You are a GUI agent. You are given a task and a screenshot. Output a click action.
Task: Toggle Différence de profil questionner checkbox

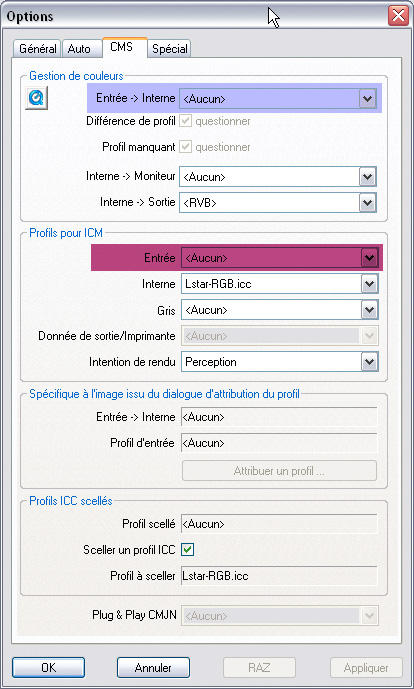click(x=185, y=121)
